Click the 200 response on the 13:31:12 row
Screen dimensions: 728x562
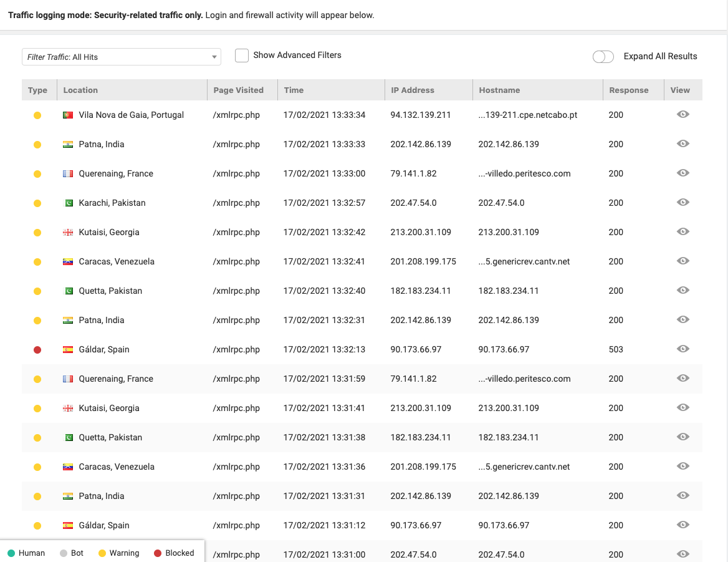pos(616,525)
